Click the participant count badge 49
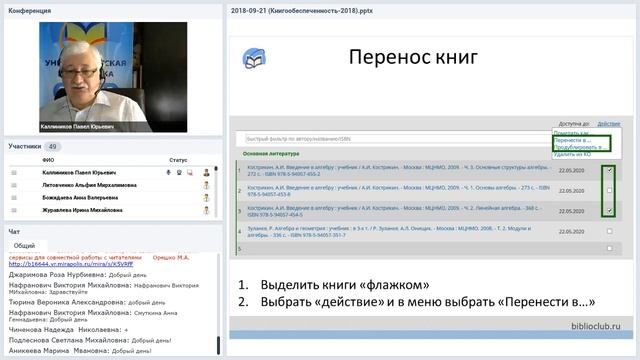Viewport: 640px width, 360px height. pyautogui.click(x=52, y=147)
